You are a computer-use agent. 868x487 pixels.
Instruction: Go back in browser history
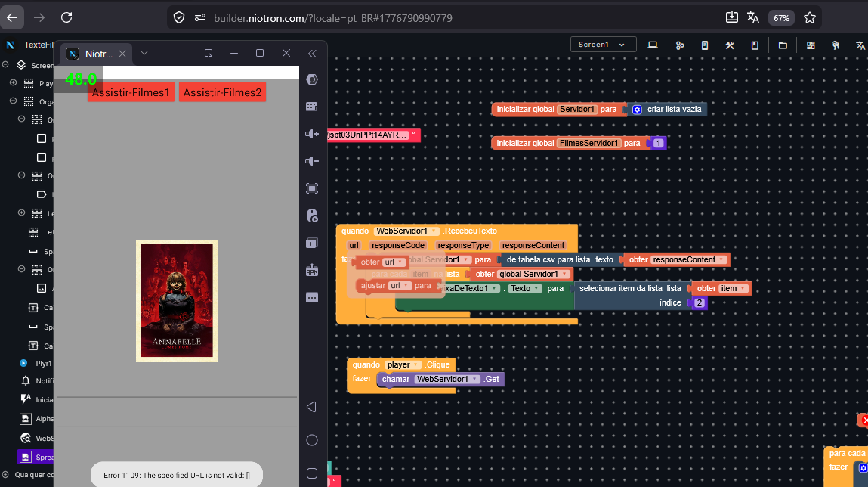[12, 17]
